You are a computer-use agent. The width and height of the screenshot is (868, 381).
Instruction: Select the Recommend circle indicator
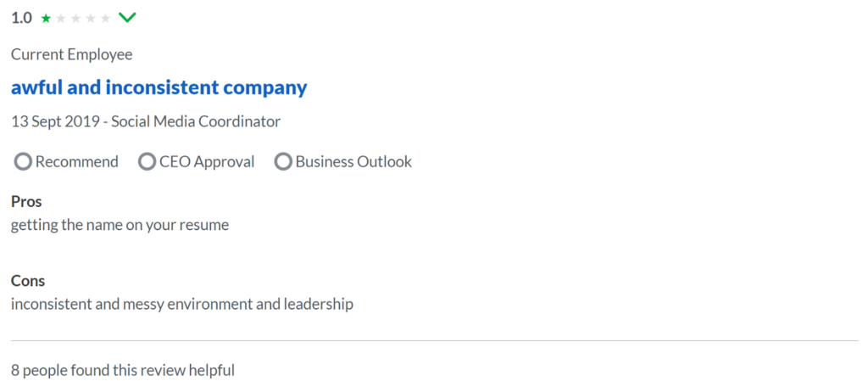click(x=23, y=162)
